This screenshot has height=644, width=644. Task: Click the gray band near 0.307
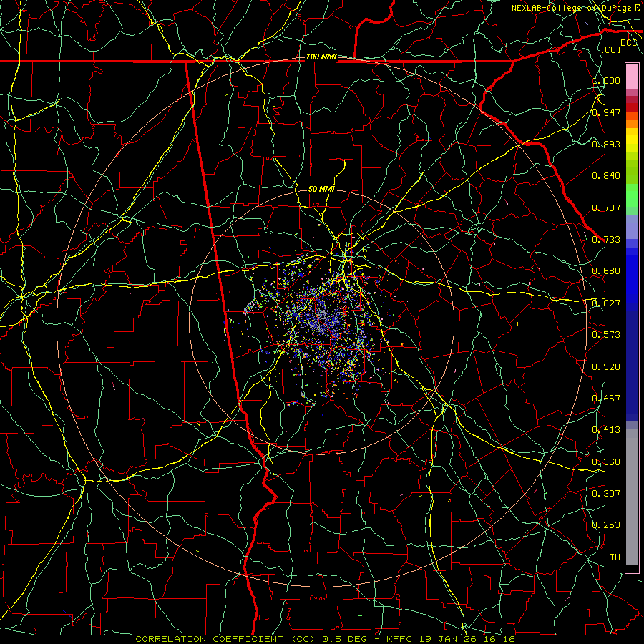[632, 497]
